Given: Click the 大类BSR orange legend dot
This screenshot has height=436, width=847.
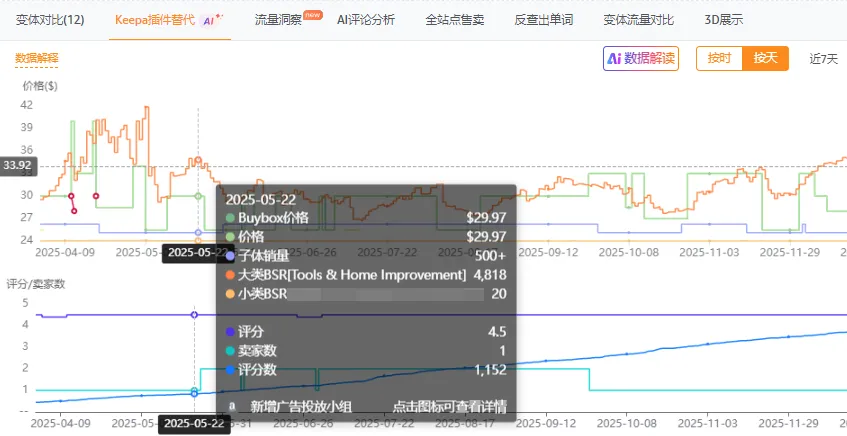Looking at the screenshot, I should coord(230,275).
